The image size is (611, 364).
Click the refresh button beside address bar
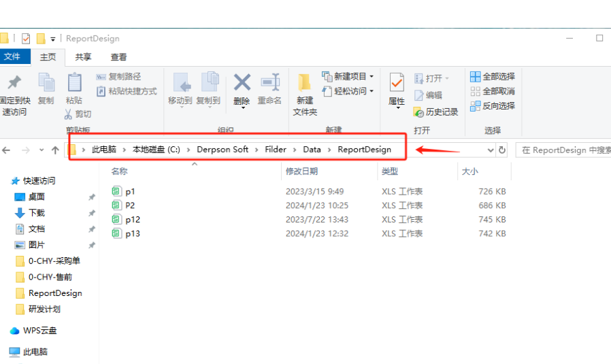pyautogui.click(x=503, y=150)
